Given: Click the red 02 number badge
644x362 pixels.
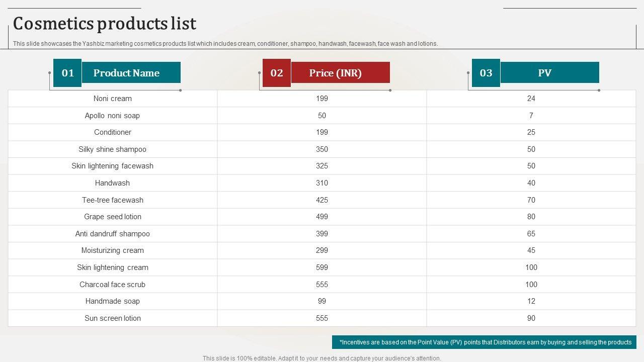Looking at the screenshot, I should [277, 73].
